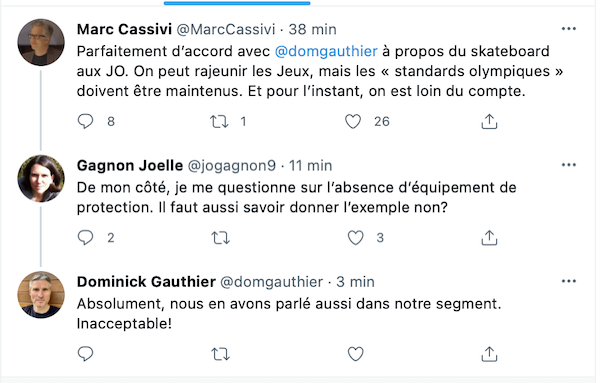Reply to Marc Cassivi's tweet
Viewport: 600px width, 383px height.
pyautogui.click(x=85, y=122)
